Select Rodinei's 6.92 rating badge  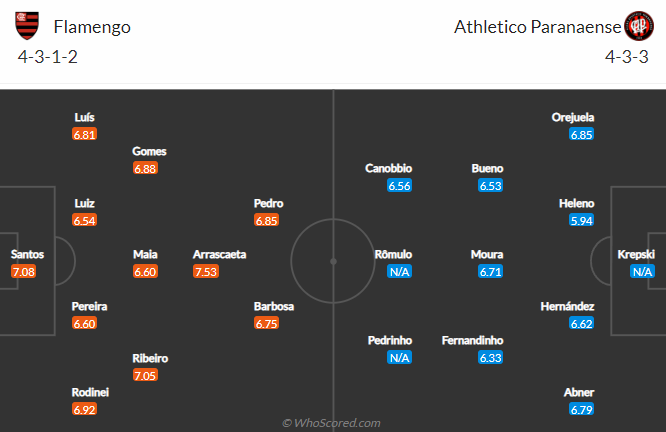point(85,410)
